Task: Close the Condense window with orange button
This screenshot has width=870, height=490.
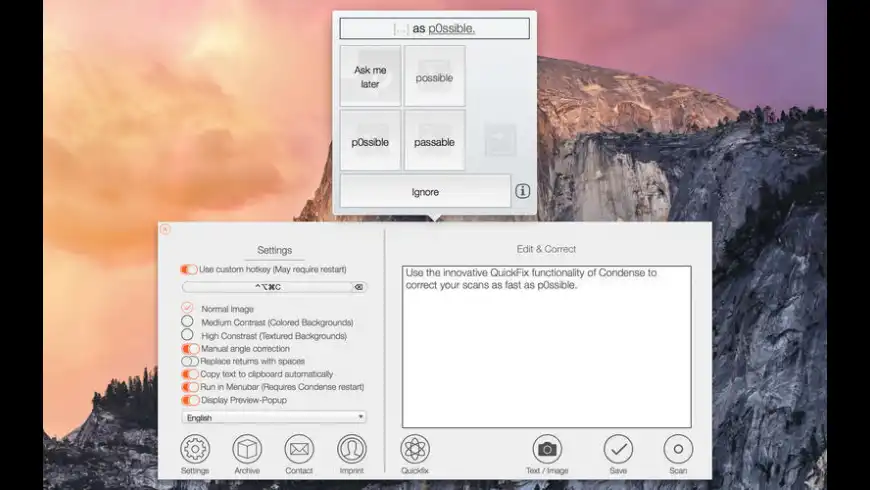Action: pyautogui.click(x=165, y=229)
